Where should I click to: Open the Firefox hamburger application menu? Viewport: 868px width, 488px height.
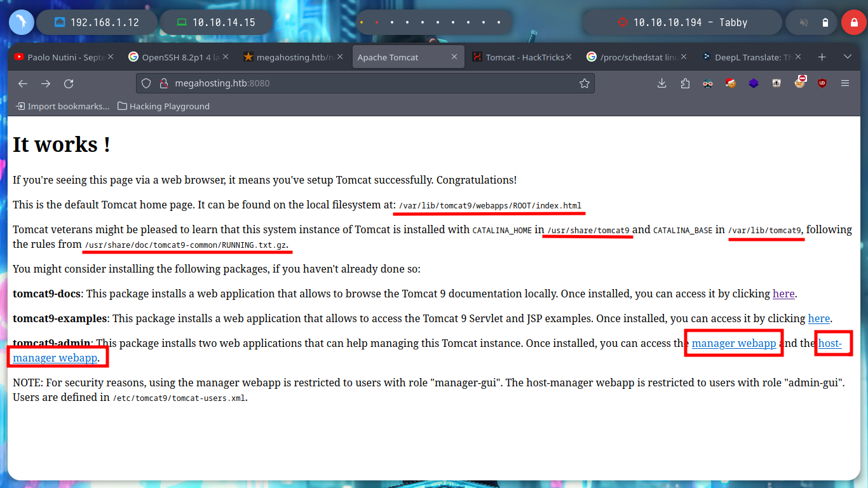(x=845, y=83)
